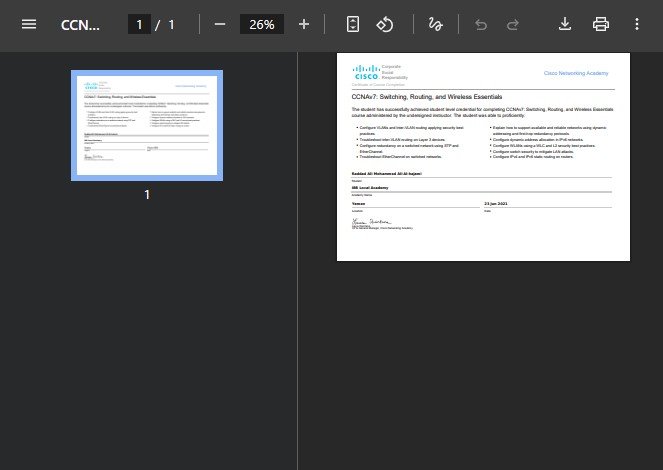Click the CCN... document title
Viewport: 663px width, 470px height.
[80, 24]
